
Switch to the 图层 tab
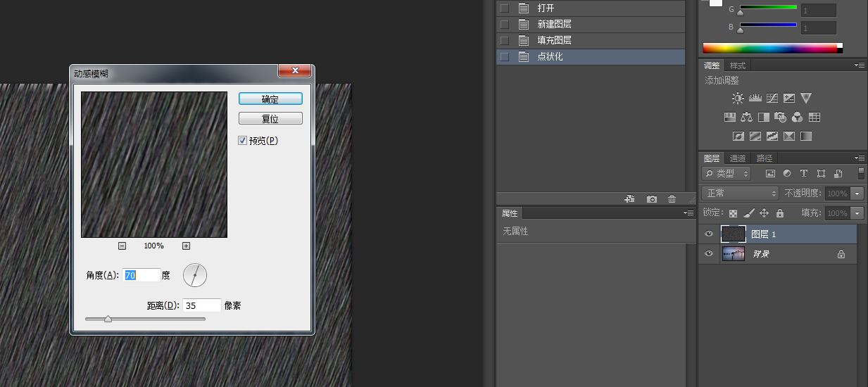pos(712,158)
